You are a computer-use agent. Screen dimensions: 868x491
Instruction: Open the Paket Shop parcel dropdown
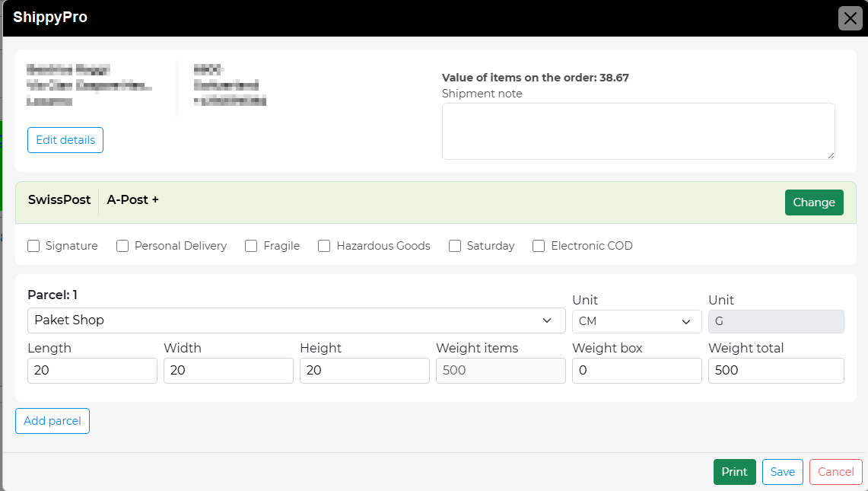(296, 320)
